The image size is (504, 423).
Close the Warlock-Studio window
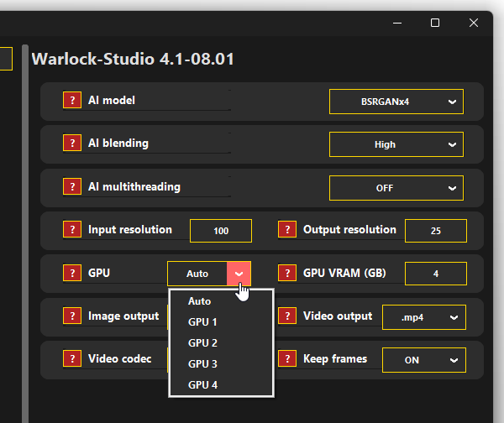pyautogui.click(x=474, y=23)
